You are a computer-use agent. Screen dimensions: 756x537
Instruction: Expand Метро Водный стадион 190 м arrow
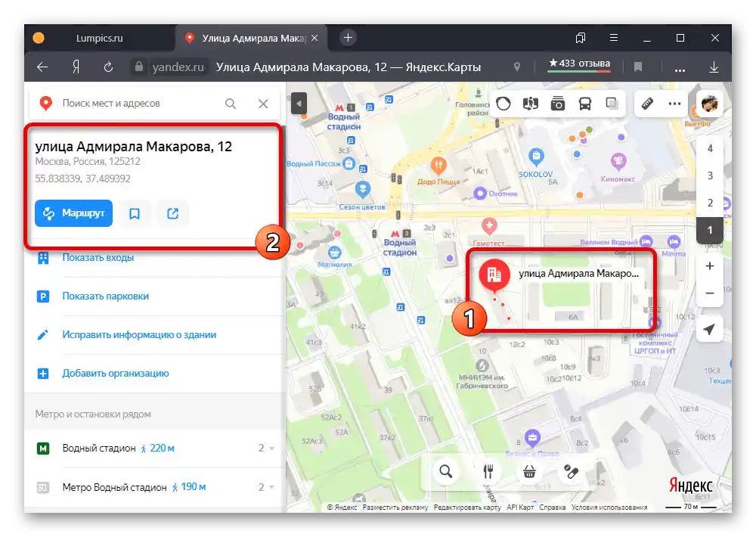(271, 487)
